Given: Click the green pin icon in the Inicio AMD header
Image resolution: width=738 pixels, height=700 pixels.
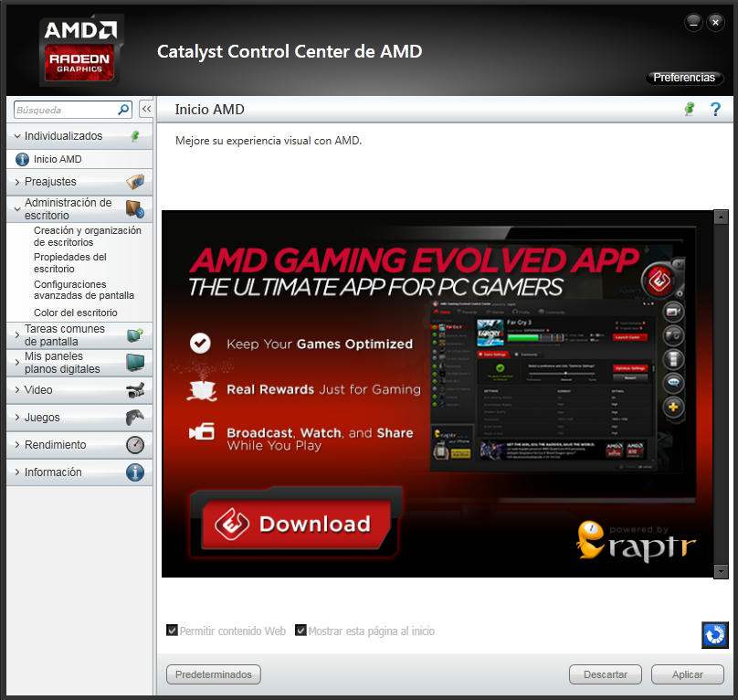Looking at the screenshot, I should point(690,110).
